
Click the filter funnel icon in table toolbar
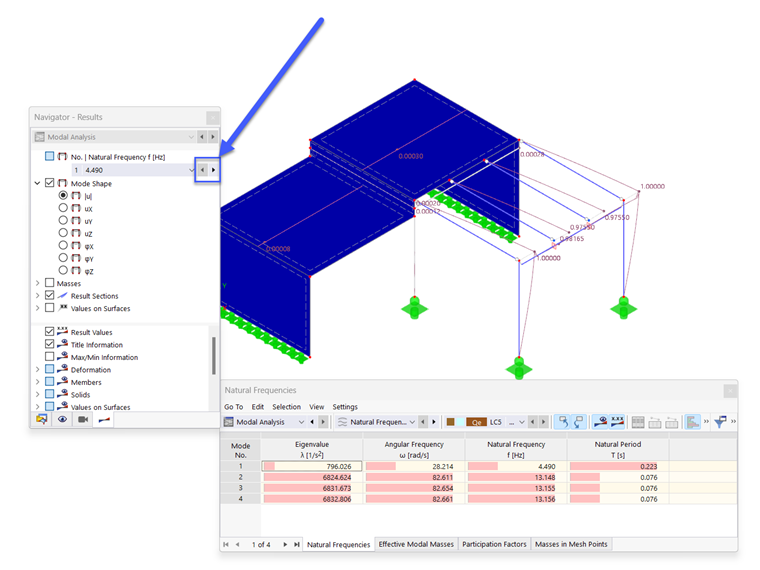tap(720, 422)
